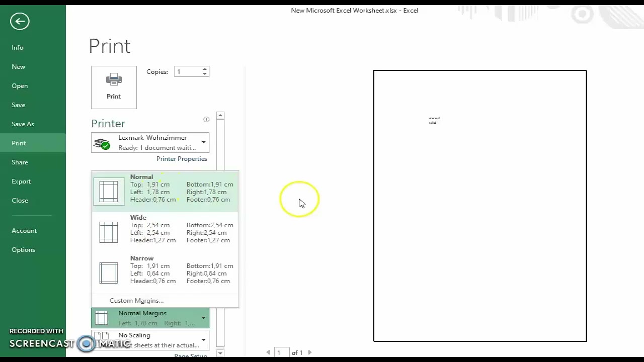
Task: Open the New tab
Action: (x=33, y=66)
